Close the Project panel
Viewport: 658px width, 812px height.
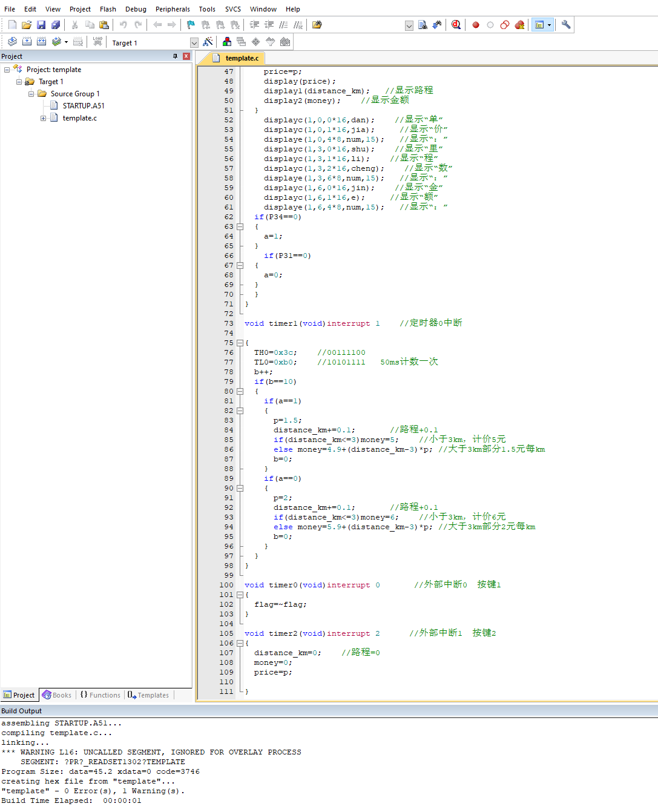pyautogui.click(x=186, y=56)
